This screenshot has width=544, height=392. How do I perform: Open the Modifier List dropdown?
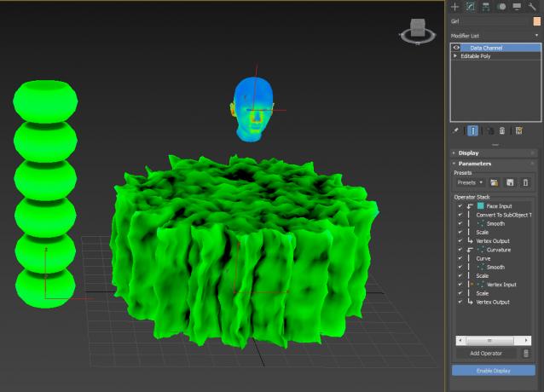pos(493,36)
